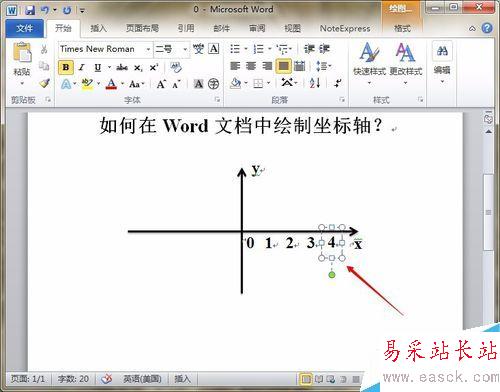Expand the numbering list dropdown arrow
Screen dimensions: 500x392
[270, 49]
